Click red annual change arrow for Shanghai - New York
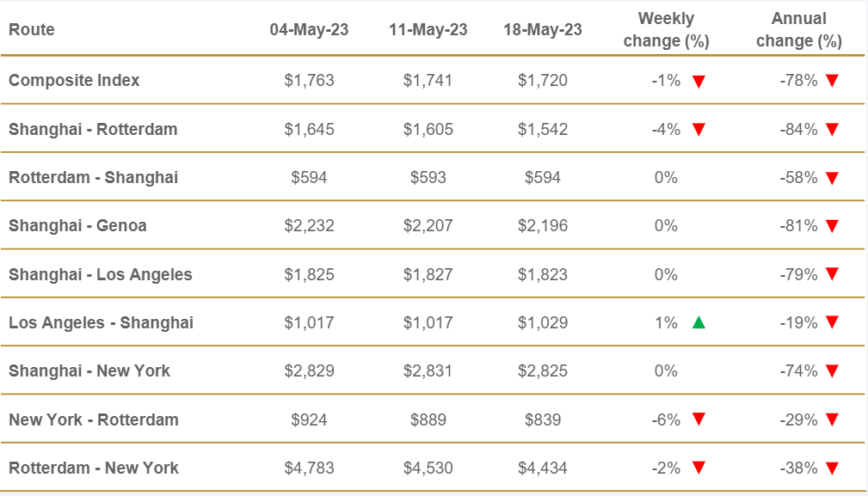The width and height of the screenshot is (868, 496). [831, 371]
